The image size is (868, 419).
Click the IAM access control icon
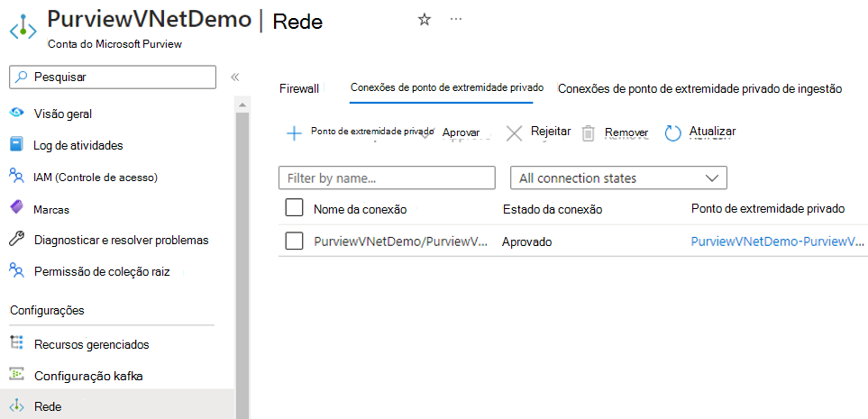[x=16, y=177]
